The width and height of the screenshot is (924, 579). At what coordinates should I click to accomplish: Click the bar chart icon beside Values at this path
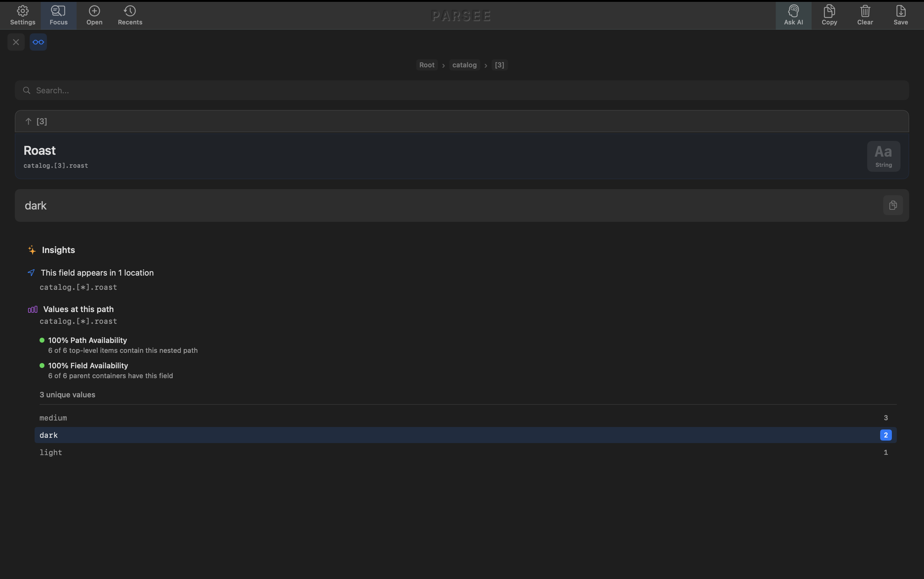(32, 309)
